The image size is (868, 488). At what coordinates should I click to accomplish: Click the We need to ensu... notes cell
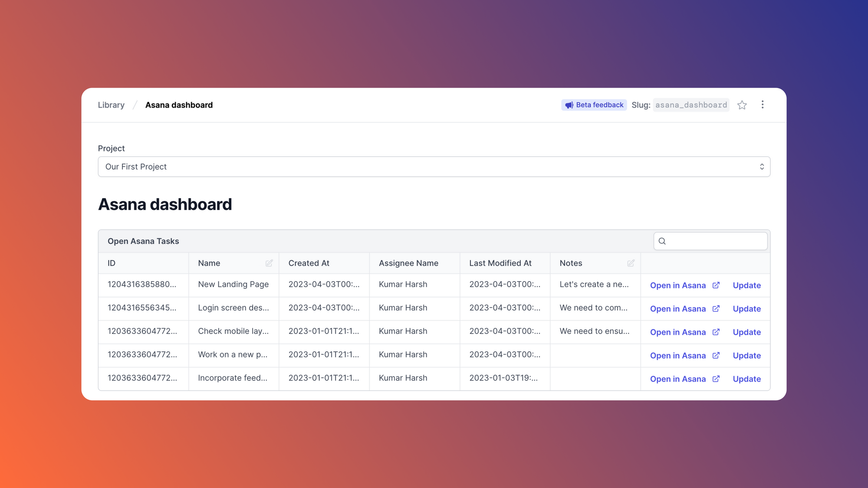click(x=595, y=331)
